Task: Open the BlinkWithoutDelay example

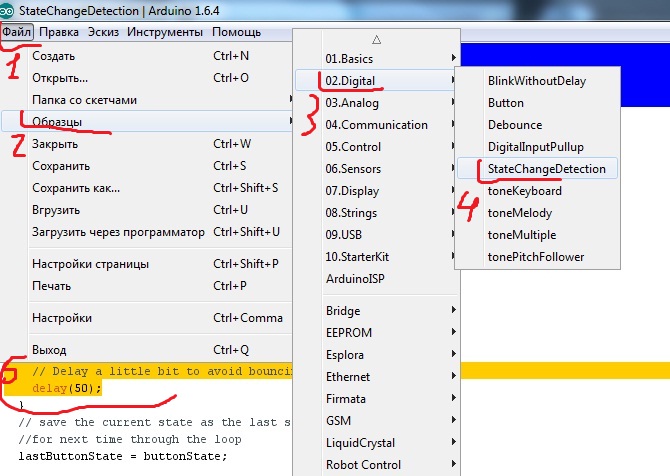Action: coord(536,81)
